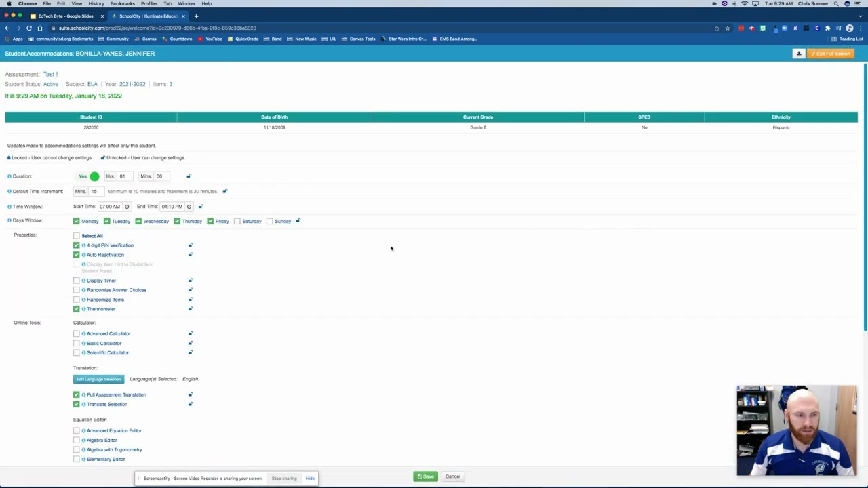Enable the Display Timer checkbox

77,281
